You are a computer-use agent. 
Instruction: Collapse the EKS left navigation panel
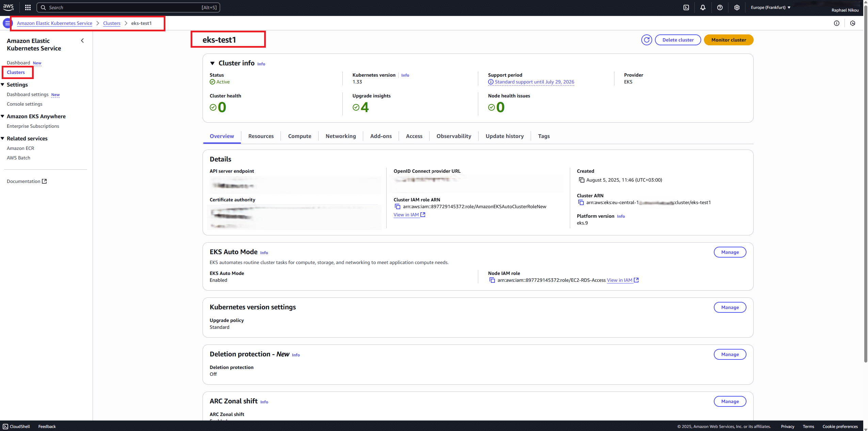(82, 41)
